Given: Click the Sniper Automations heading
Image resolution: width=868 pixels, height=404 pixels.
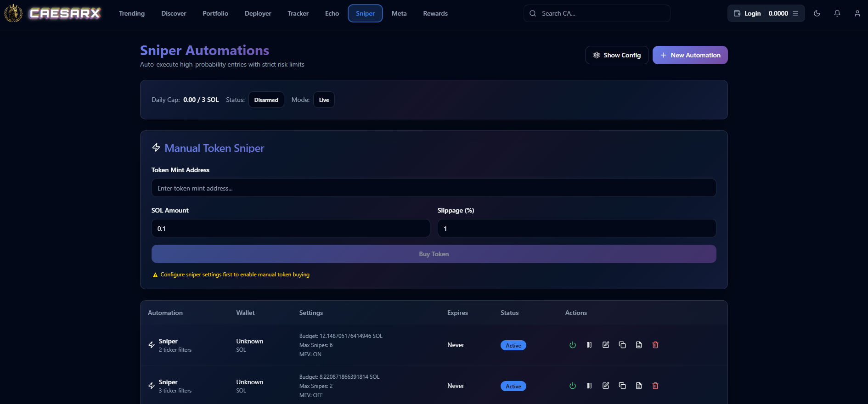Looking at the screenshot, I should (204, 50).
